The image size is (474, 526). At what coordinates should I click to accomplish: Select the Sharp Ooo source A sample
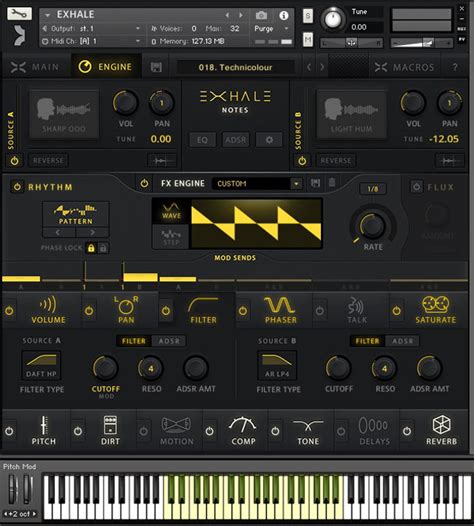pyautogui.click(x=64, y=114)
